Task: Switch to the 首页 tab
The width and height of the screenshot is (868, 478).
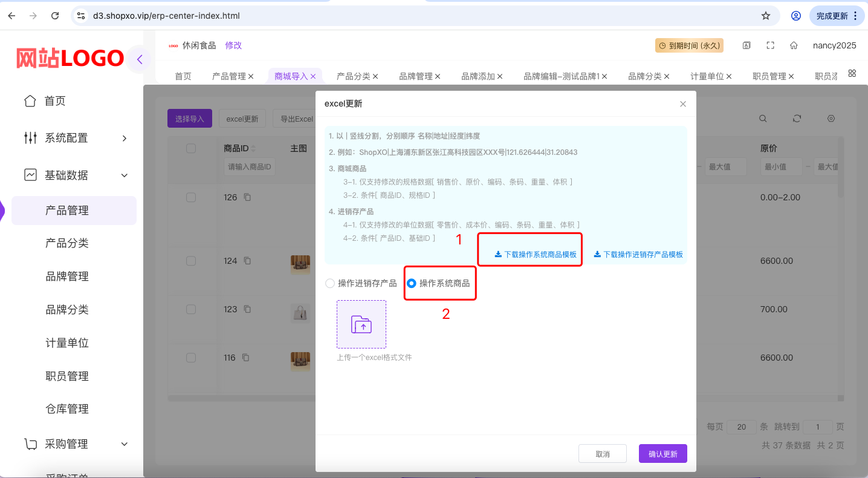Action: (x=183, y=76)
